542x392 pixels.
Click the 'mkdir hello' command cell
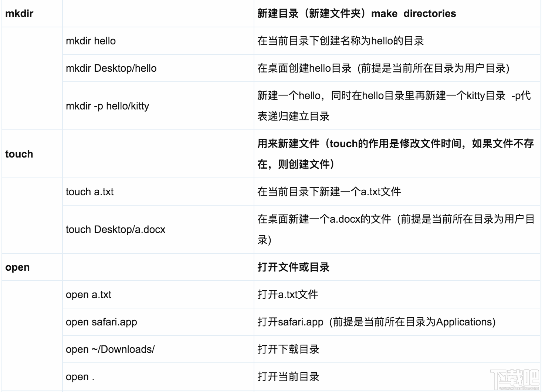91,41
